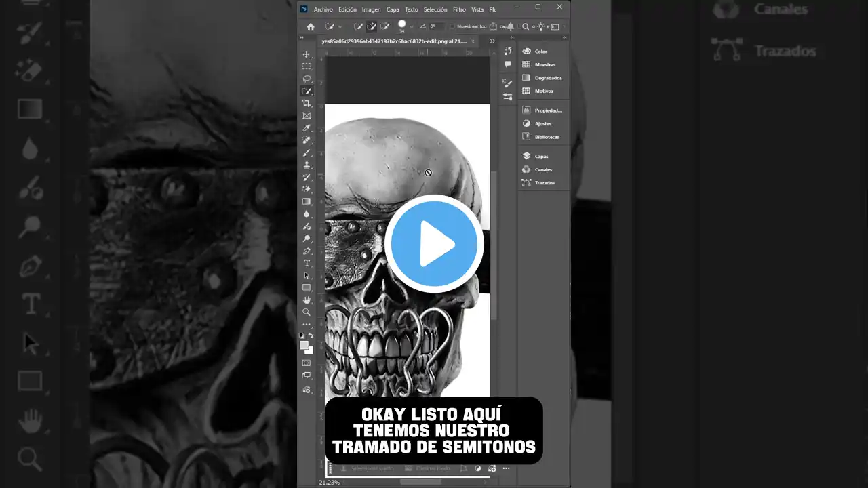Viewport: 868px width, 488px height.
Task: Select the Horizontal Type tool
Action: point(307,263)
